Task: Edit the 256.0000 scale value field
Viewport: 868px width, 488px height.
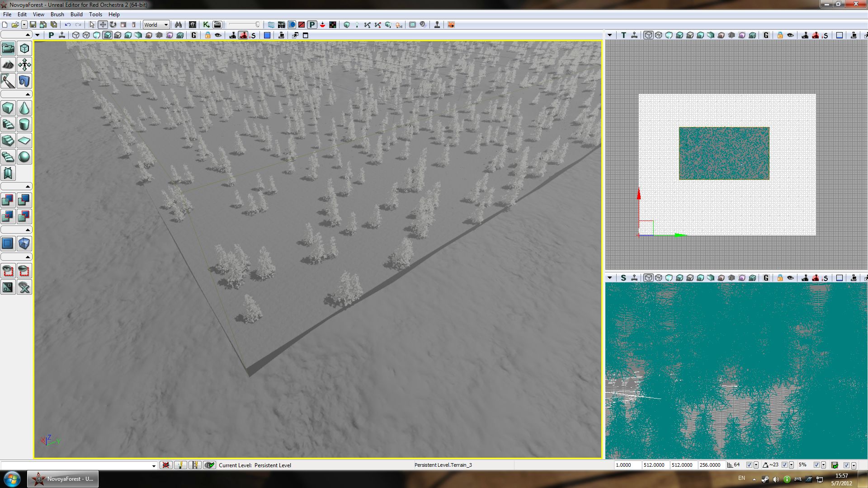Action: (x=710, y=465)
